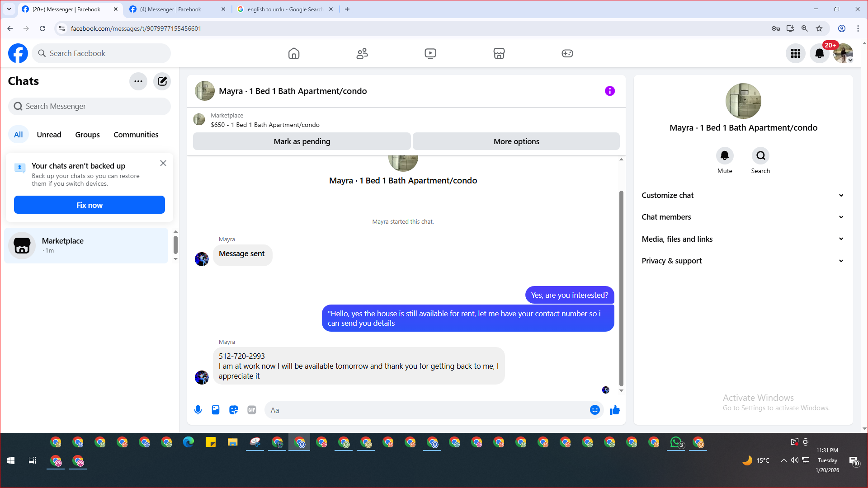This screenshot has height=488, width=868.
Task: Show hidden system tray icons
Action: [784, 460]
